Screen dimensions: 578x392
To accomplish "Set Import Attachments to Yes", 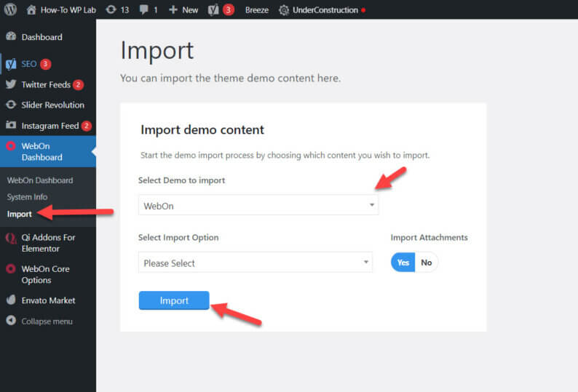I will tap(403, 263).
